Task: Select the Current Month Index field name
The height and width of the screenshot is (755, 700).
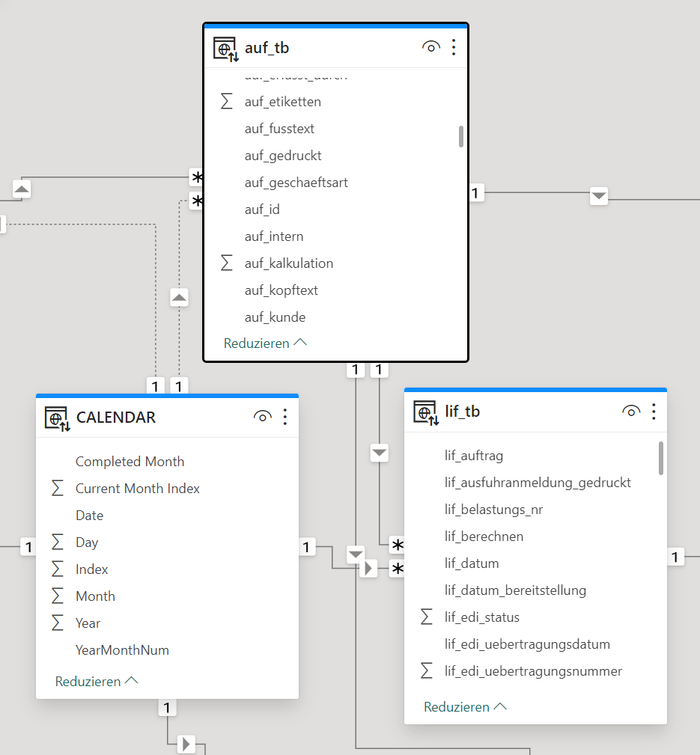Action: (138, 489)
